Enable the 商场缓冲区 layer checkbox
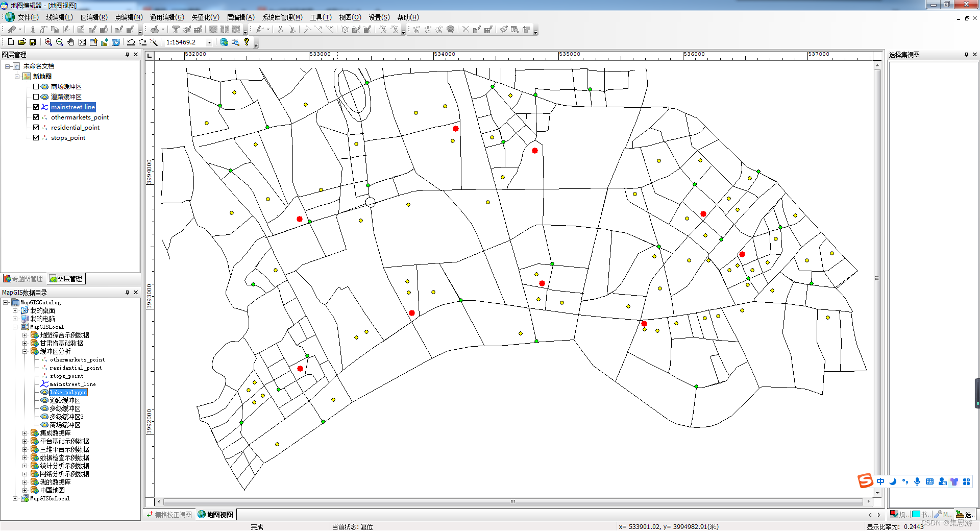This screenshot has height=531, width=980. [x=36, y=87]
